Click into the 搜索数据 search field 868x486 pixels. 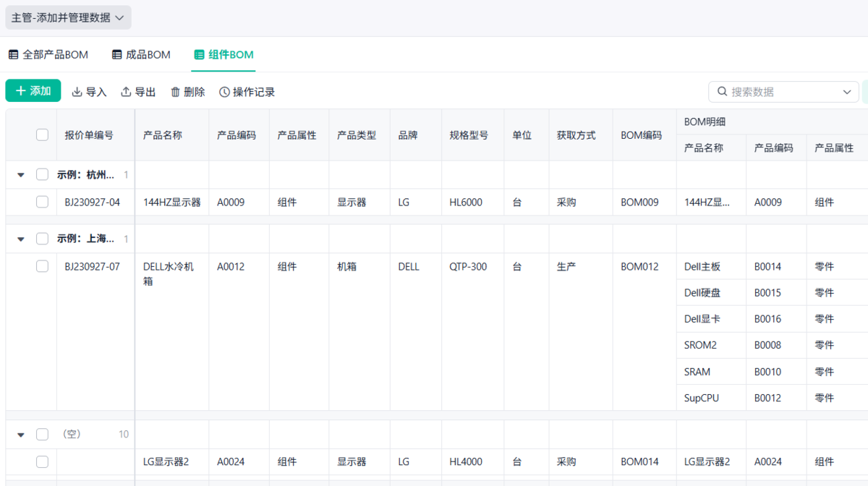pos(781,92)
